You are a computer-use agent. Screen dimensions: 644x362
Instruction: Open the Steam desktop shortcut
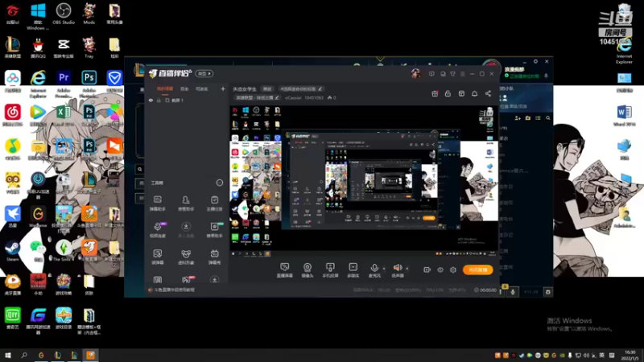[x=12, y=250]
